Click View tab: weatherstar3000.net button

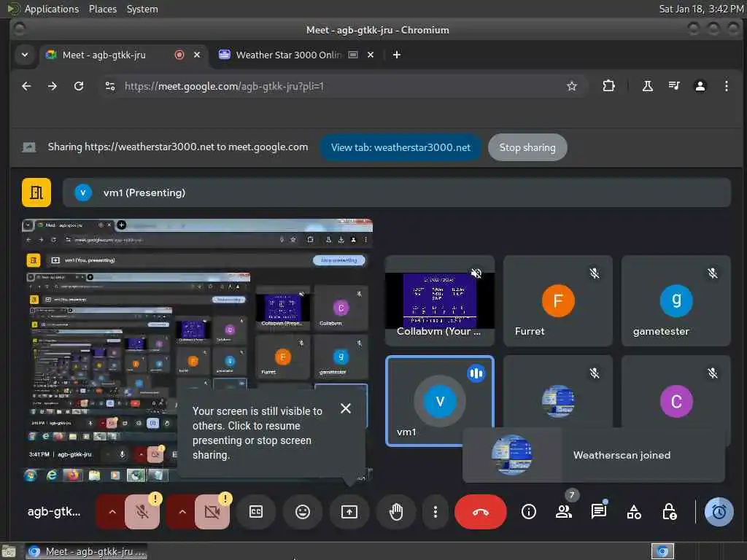(400, 147)
